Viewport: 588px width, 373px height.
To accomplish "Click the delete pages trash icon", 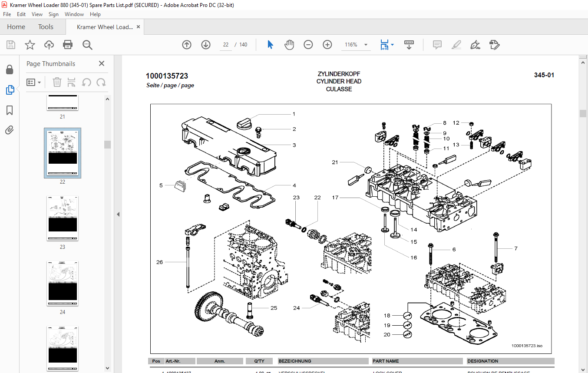I will 57,82.
